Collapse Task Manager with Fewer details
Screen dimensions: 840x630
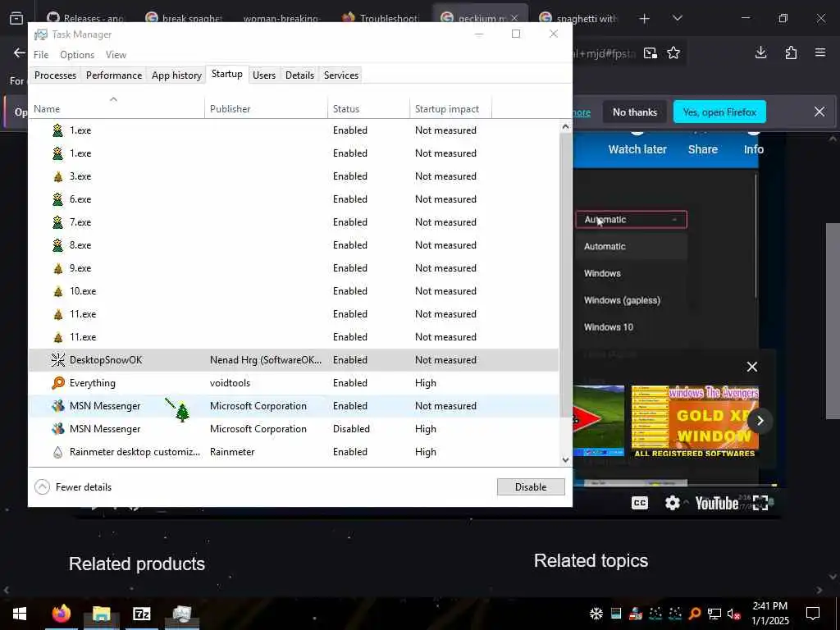pyautogui.click(x=73, y=487)
